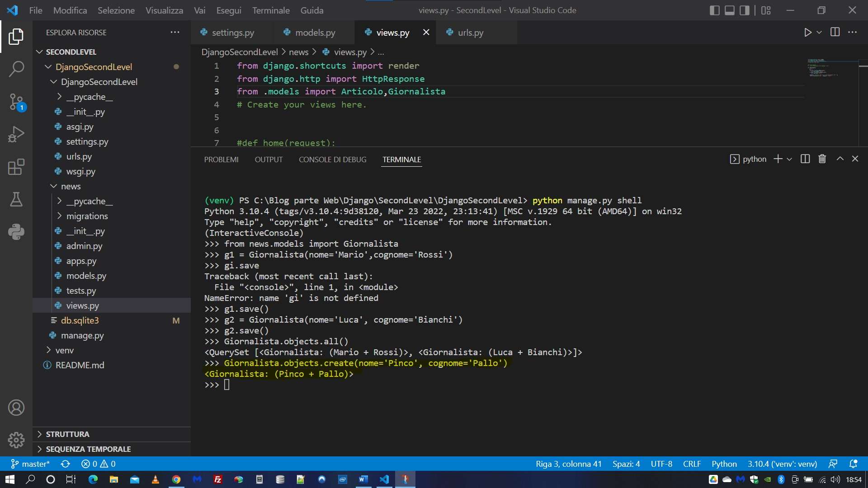The width and height of the screenshot is (868, 488).
Task: Close the views.py tab
Action: tap(426, 32)
